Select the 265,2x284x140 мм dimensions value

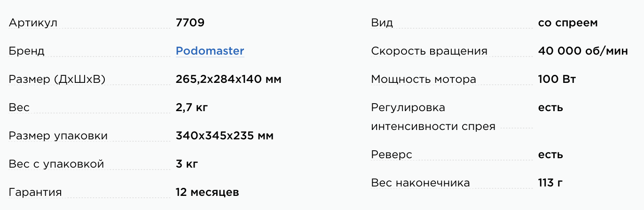(228, 79)
